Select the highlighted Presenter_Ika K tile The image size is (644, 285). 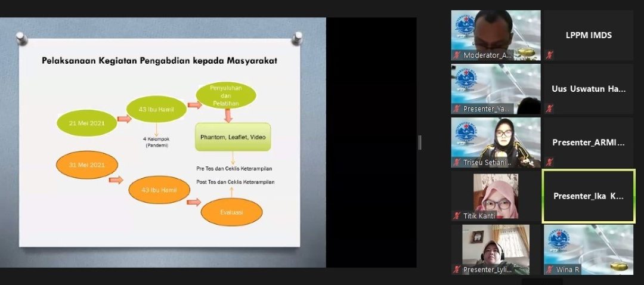click(589, 196)
